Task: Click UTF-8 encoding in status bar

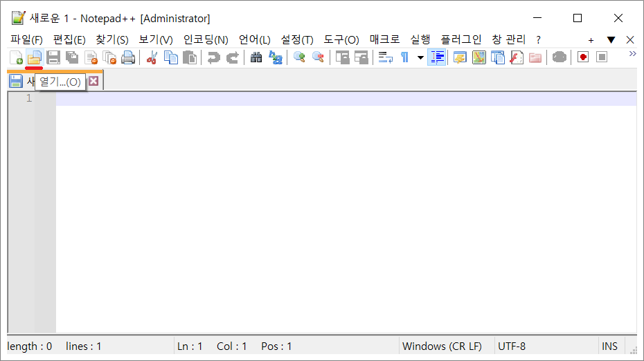Action: click(512, 346)
